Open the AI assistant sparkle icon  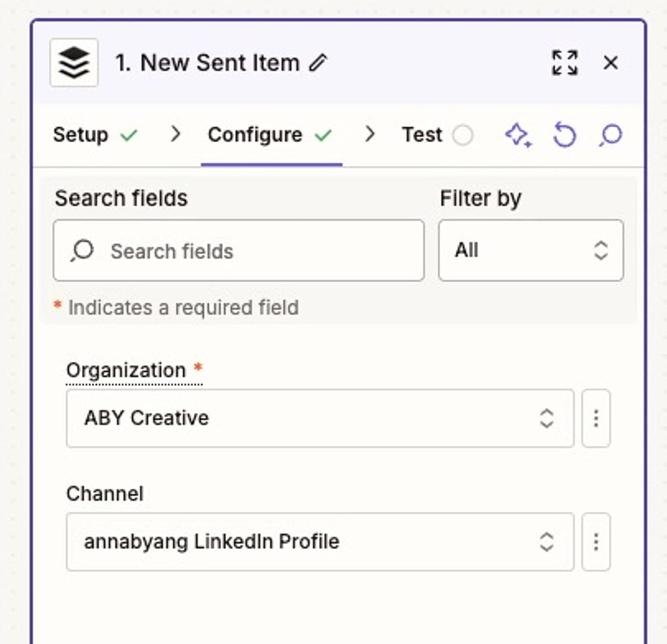[x=517, y=135]
